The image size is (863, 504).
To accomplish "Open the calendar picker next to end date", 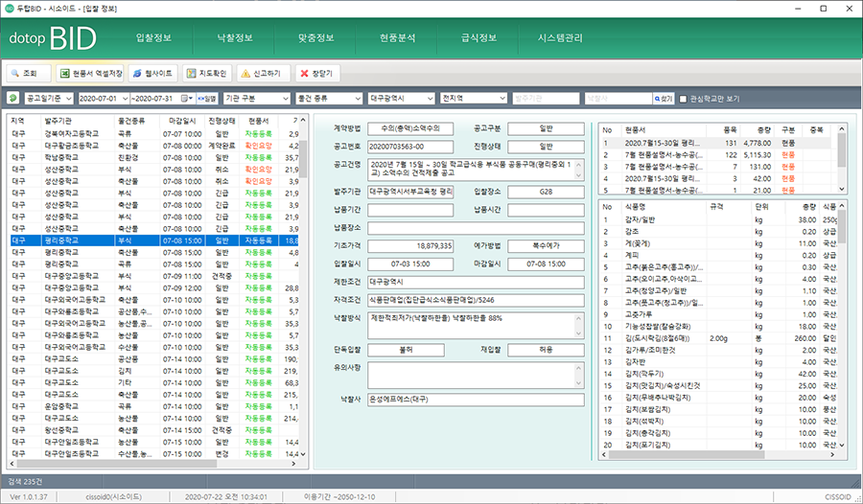I will (x=188, y=98).
